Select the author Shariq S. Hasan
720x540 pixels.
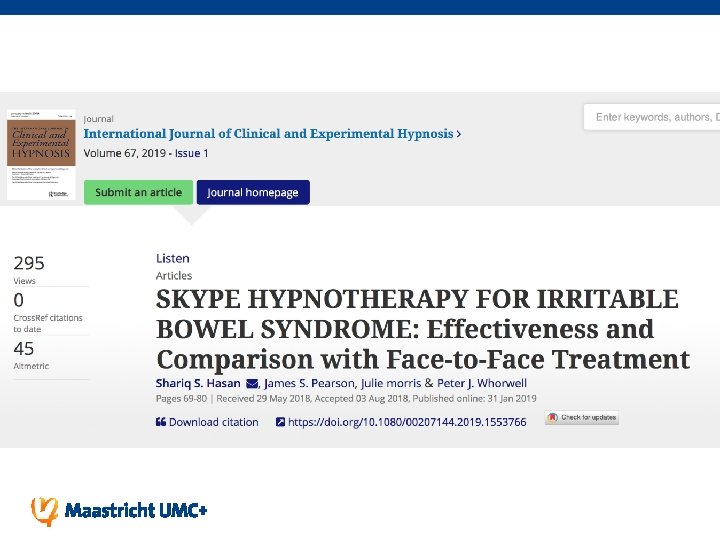198,383
